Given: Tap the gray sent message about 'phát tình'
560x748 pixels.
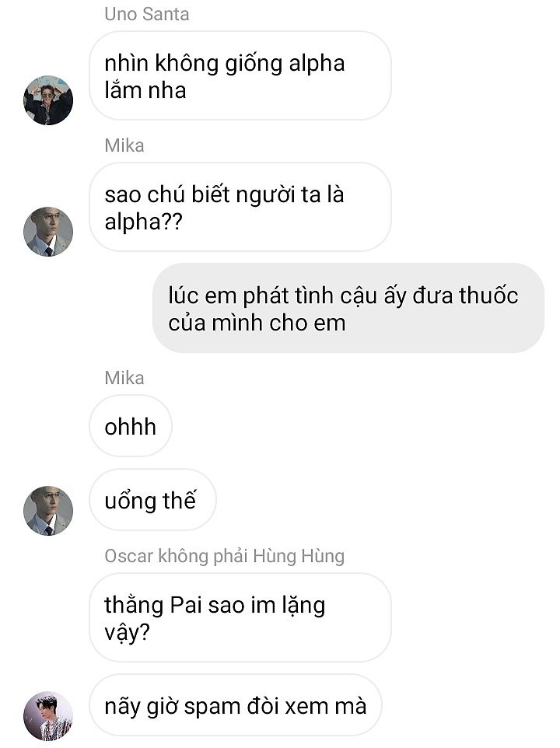Looking at the screenshot, I should point(348,308).
